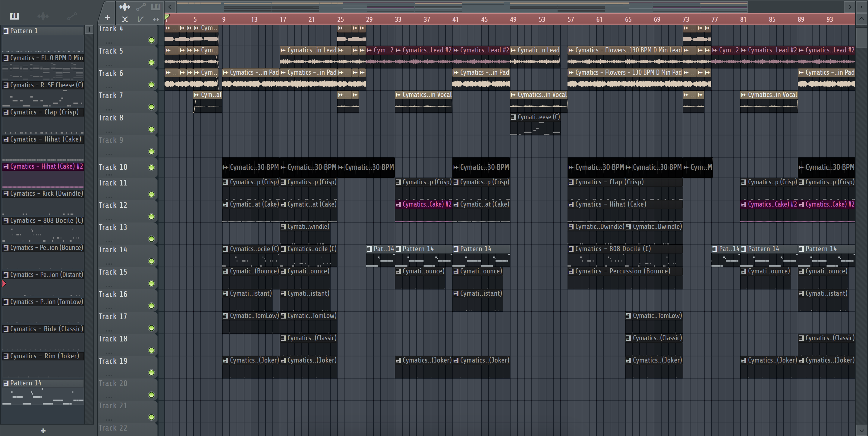
Task: Open the clip menu of Cymatics..in Vocal at bar 49
Action: point(513,95)
